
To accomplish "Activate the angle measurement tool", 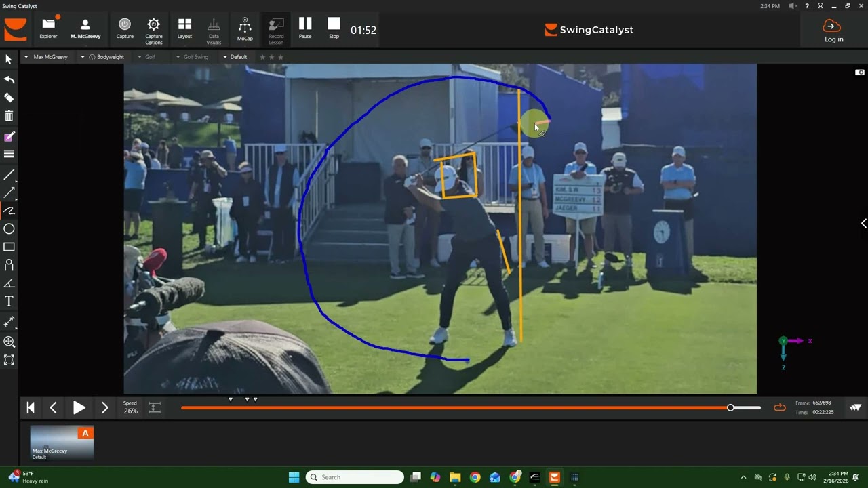I will pyautogui.click(x=9, y=283).
